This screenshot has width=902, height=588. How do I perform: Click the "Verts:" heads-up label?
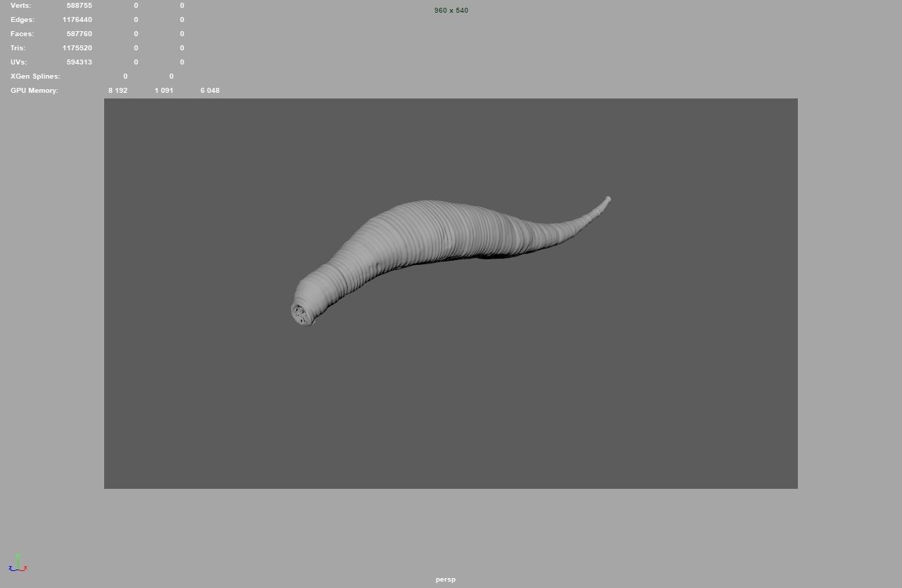[21, 6]
